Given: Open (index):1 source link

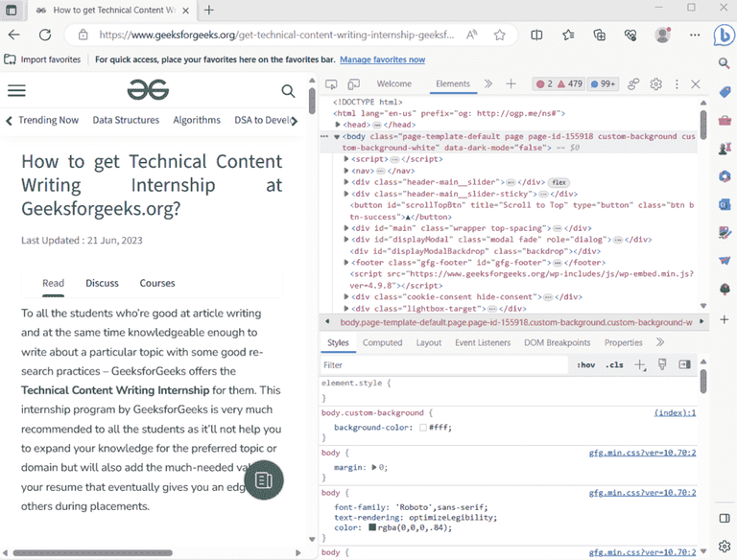Looking at the screenshot, I should pos(675,412).
